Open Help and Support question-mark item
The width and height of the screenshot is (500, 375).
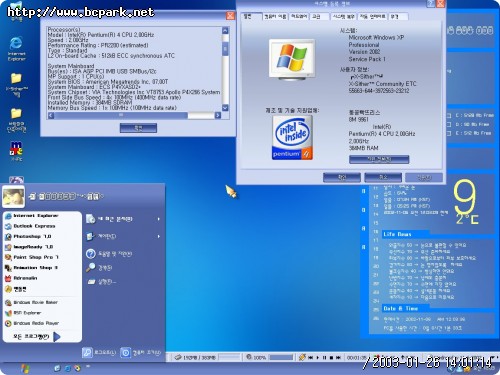click(x=109, y=254)
